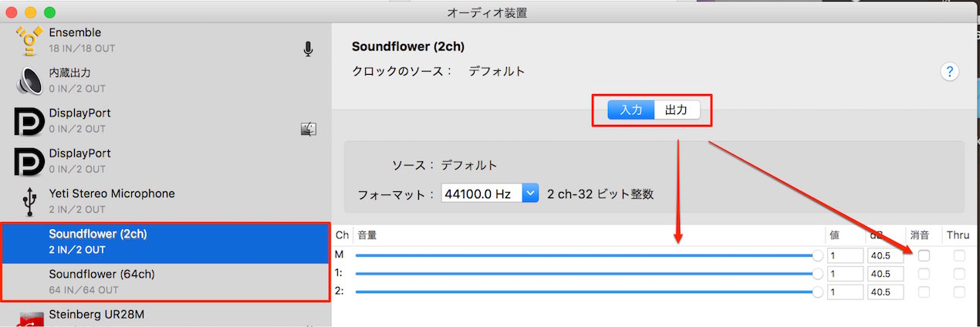This screenshot has height=327, width=980.
Task: Open the 44100.0 Hz format dropdown
Action: tap(489, 194)
